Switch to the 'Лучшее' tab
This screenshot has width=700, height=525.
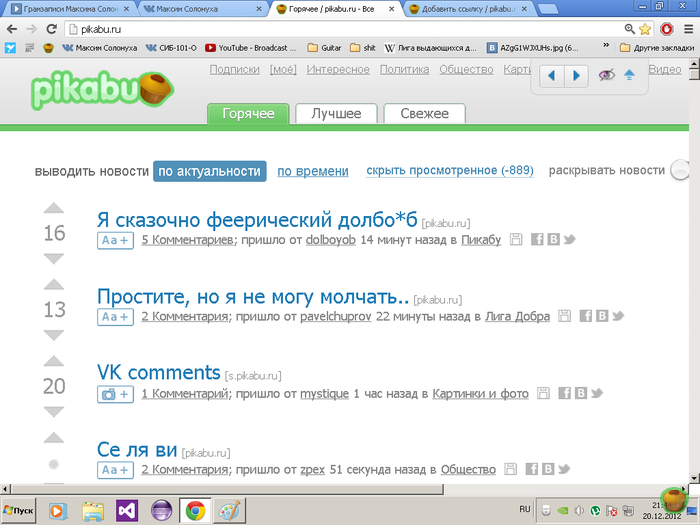[336, 114]
